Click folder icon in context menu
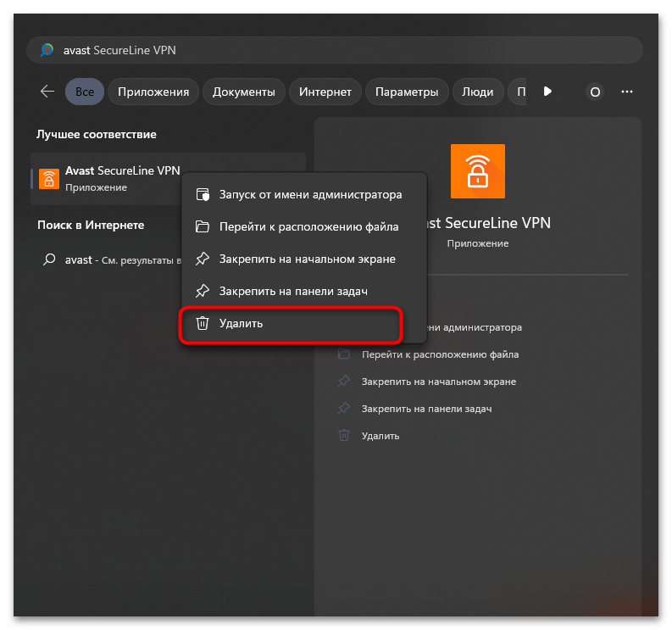Viewport: 672px width, 630px height. (203, 226)
